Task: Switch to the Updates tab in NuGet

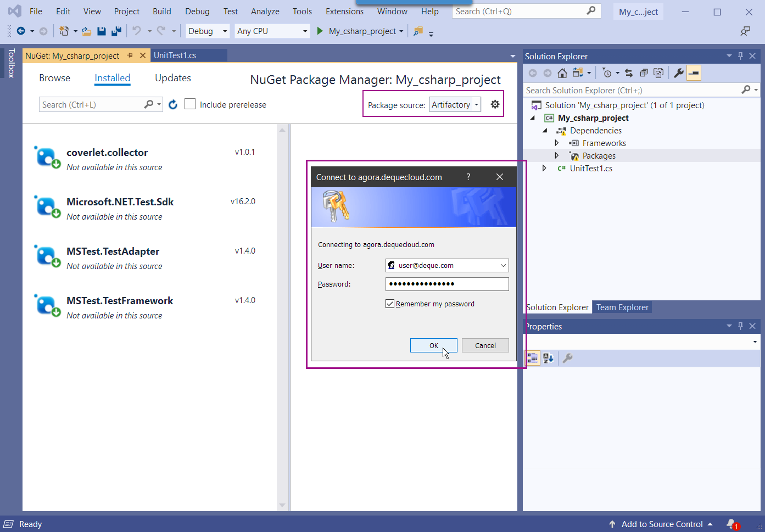Action: 172,78
